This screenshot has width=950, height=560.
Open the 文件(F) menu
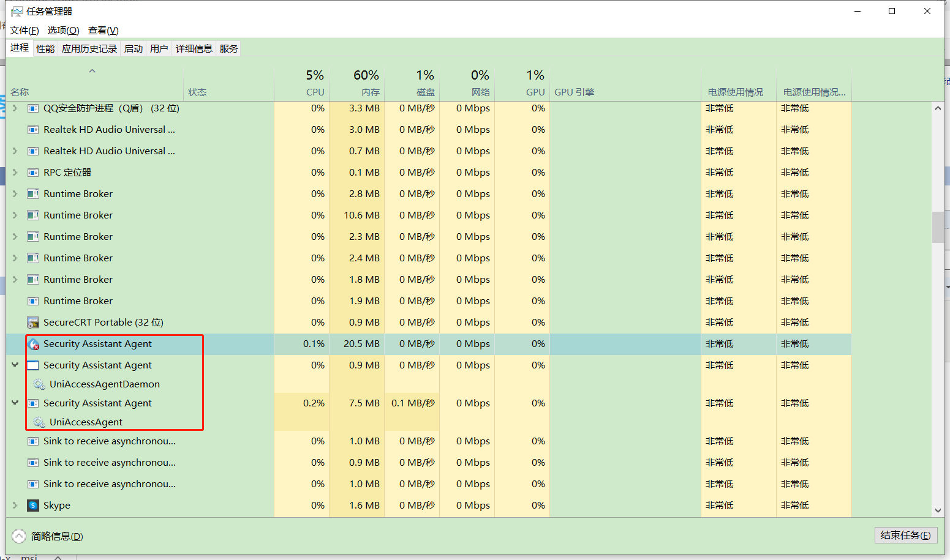[25, 31]
